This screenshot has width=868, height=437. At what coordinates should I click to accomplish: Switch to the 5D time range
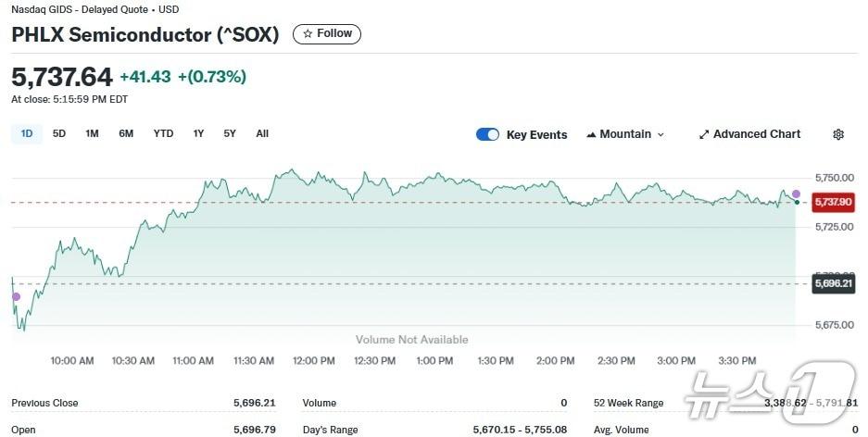click(59, 133)
